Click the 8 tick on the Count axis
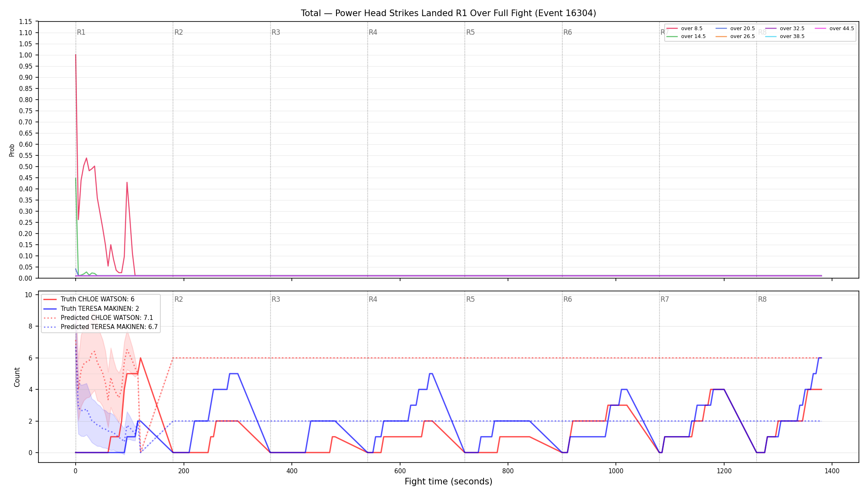The width and height of the screenshot is (868, 496). point(30,327)
